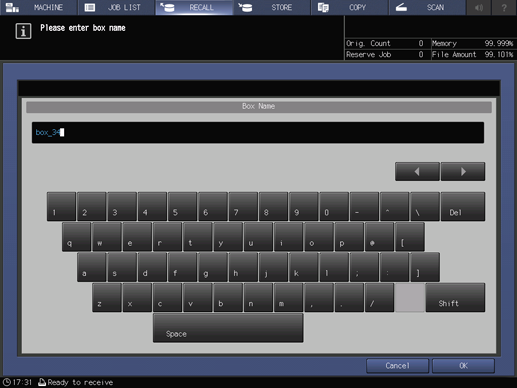This screenshot has width=517, height=388.
Task: Toggle the Shift key on the keyboard
Action: [455, 298]
